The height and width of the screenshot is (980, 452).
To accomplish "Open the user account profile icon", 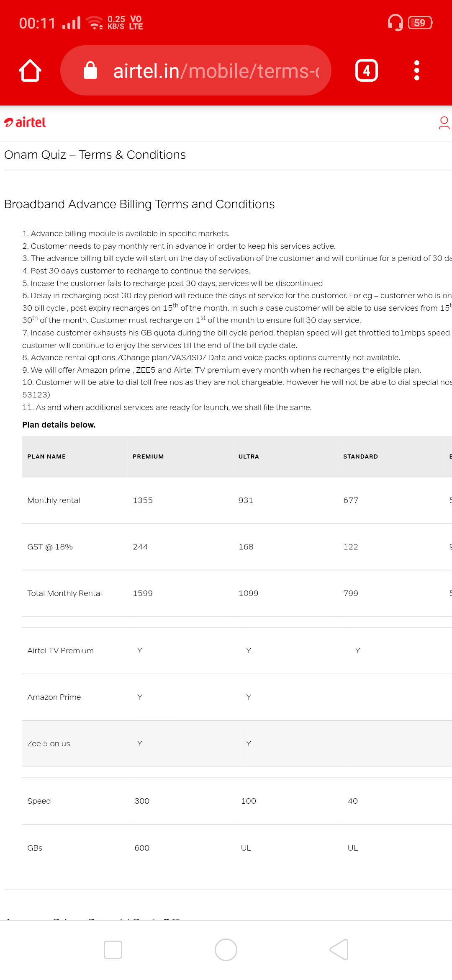I will tap(444, 123).
